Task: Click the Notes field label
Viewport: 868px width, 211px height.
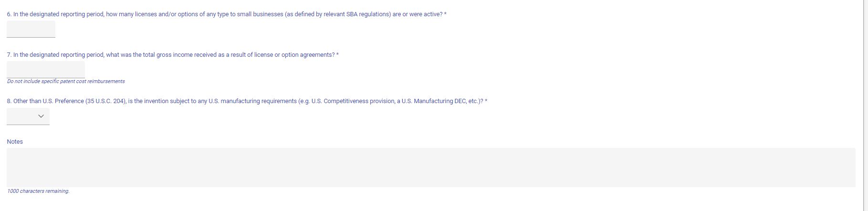Action: (15, 142)
